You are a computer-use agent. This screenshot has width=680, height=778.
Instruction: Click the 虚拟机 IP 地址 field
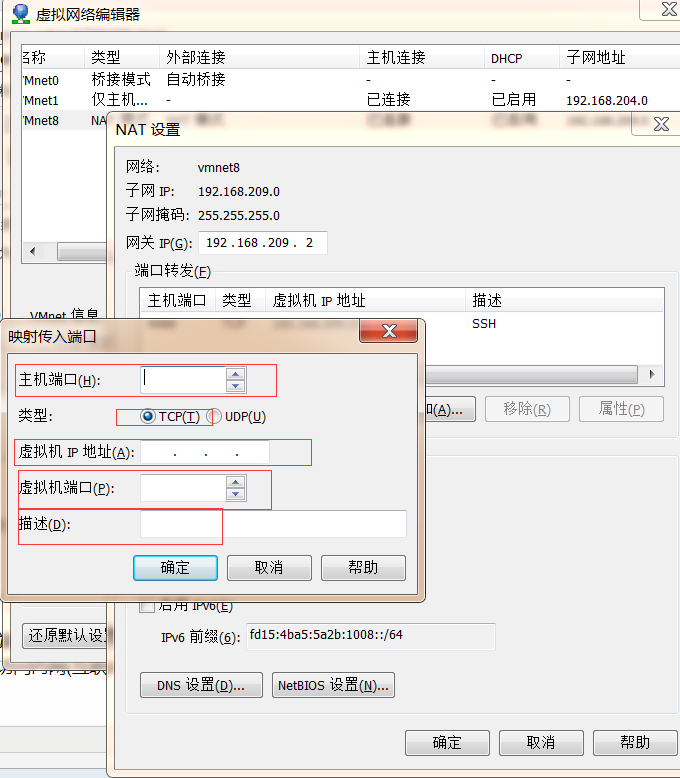(x=205, y=453)
